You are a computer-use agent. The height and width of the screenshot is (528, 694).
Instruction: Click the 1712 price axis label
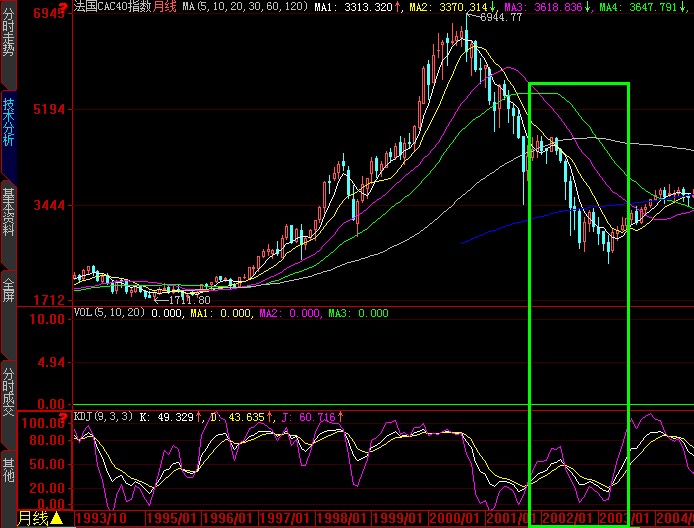(49, 301)
